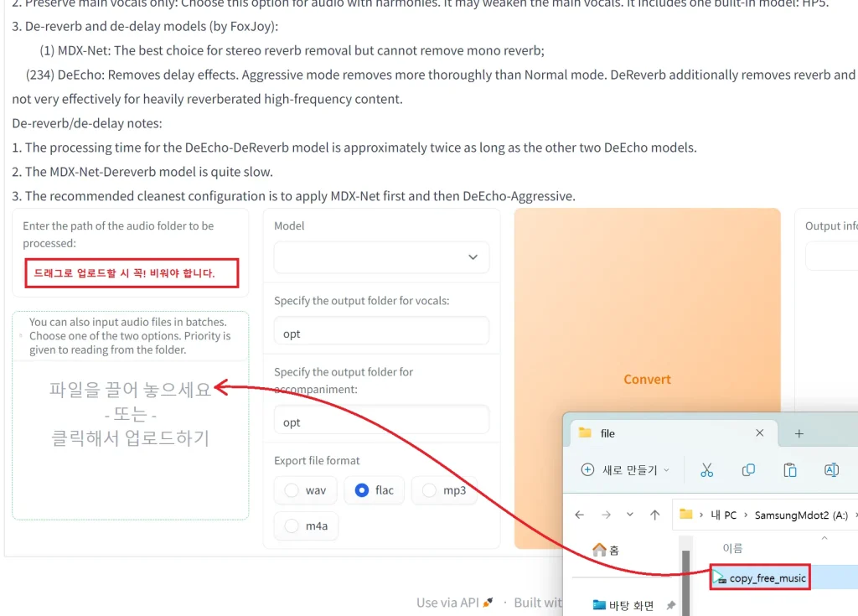Image resolution: width=858 pixels, height=616 pixels.
Task: Add a new Explorer tab
Action: point(799,433)
